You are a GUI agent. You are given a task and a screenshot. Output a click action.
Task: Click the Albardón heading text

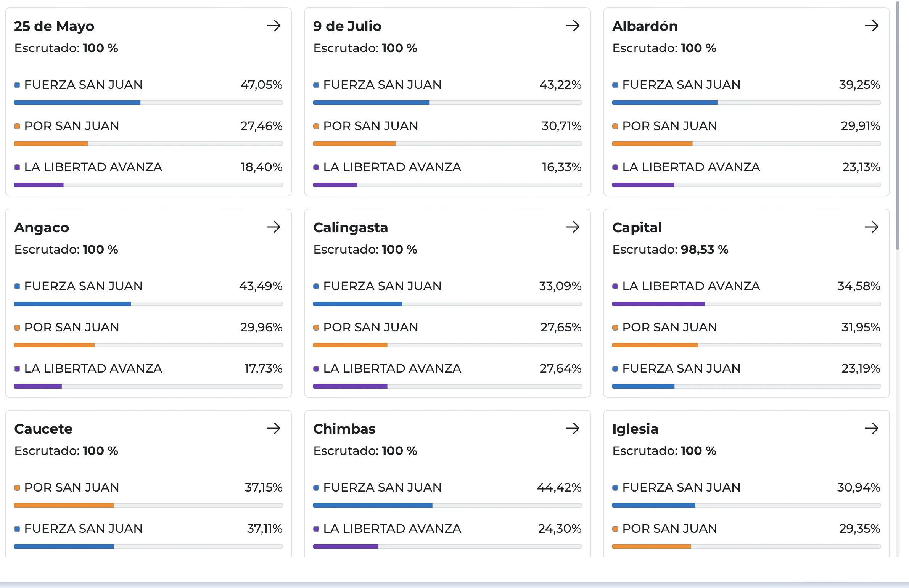[645, 26]
